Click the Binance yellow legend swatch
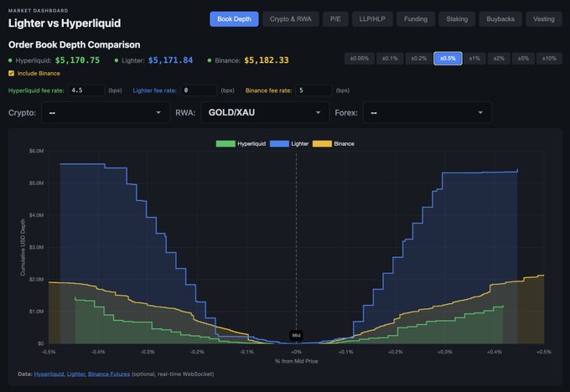Viewport: 570px width, 392px height. point(322,144)
